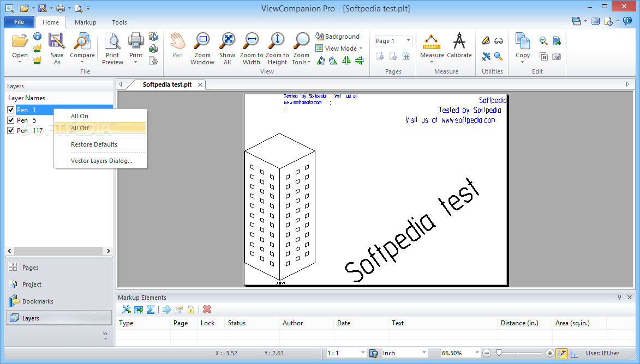Click the print selected area icon

153,37
